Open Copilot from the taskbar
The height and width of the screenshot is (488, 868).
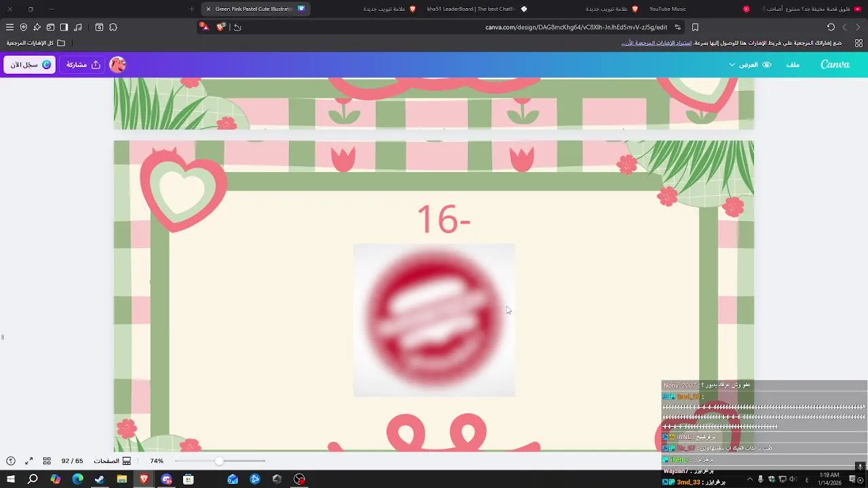tap(55, 479)
